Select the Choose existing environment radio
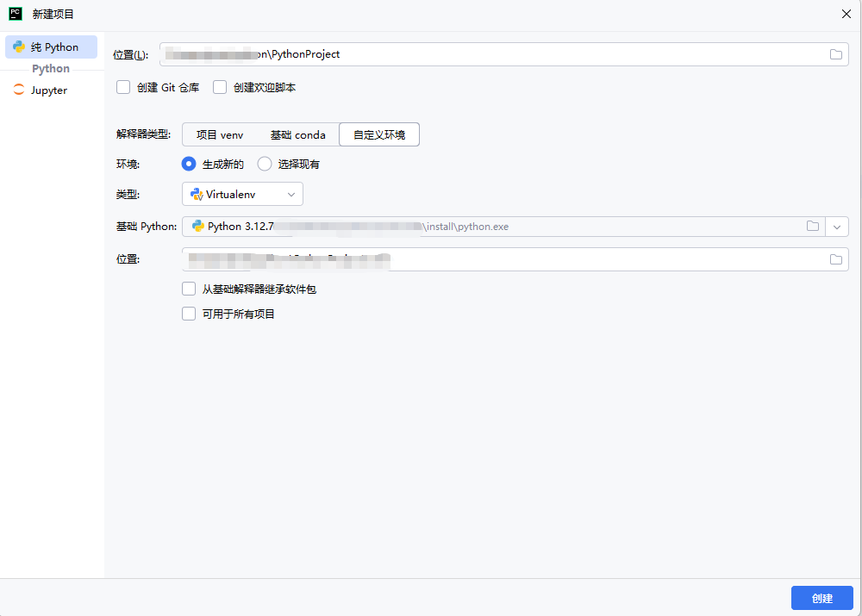The height and width of the screenshot is (616, 862). coord(265,164)
